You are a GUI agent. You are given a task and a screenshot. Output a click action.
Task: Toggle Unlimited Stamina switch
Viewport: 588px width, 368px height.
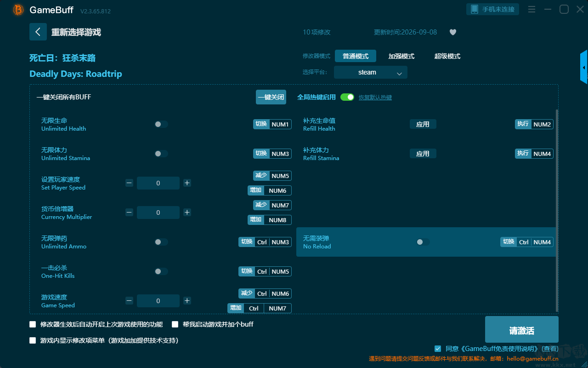pyautogui.click(x=161, y=154)
